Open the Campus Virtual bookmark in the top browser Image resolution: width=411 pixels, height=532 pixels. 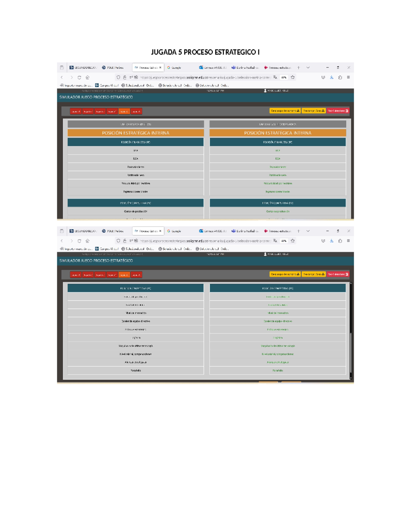coord(107,85)
